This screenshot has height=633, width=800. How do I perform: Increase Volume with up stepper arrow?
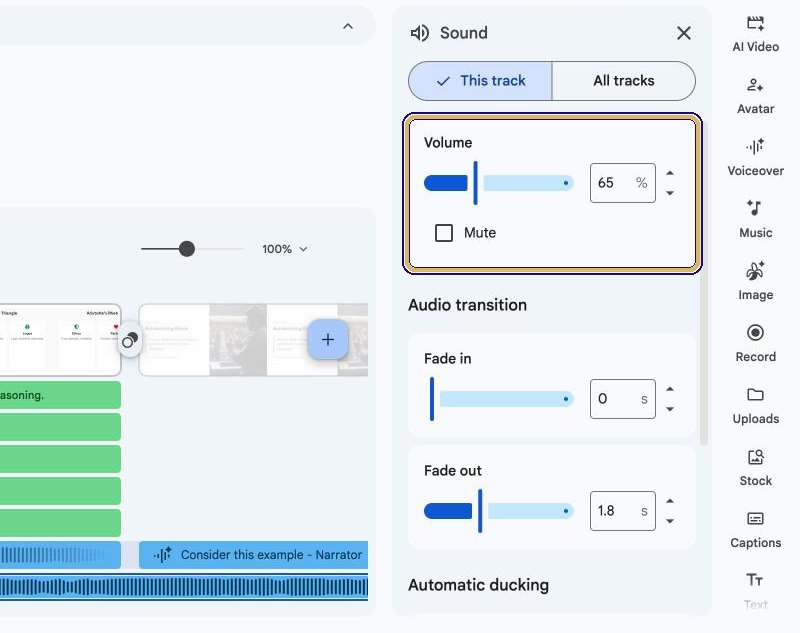tap(670, 173)
